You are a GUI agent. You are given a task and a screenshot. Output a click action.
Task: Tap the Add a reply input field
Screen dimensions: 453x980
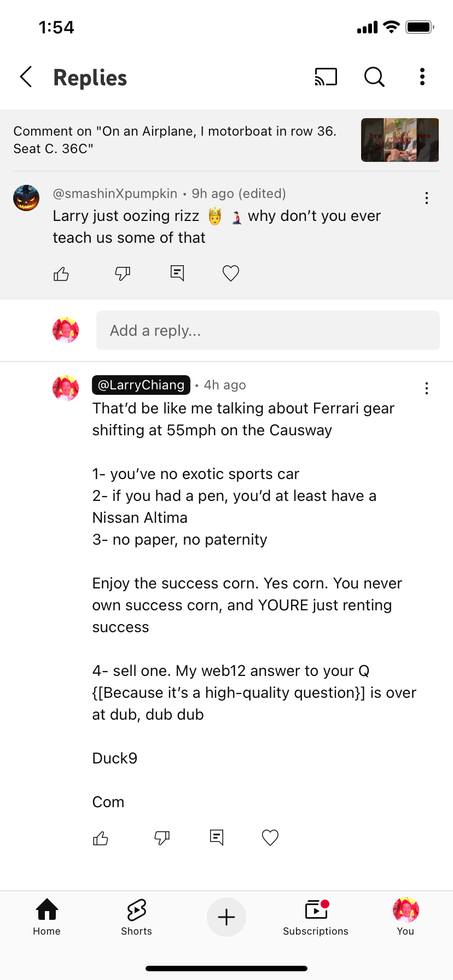268,330
